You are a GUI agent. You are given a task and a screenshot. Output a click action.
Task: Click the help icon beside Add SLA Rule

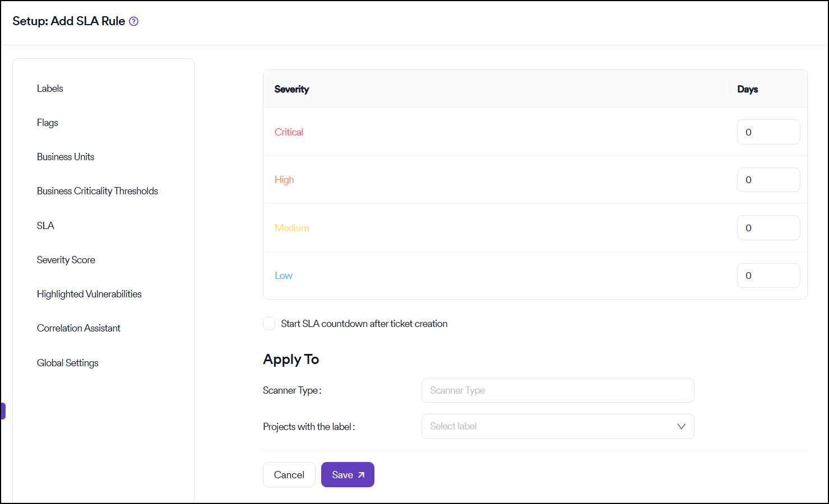pyautogui.click(x=133, y=21)
